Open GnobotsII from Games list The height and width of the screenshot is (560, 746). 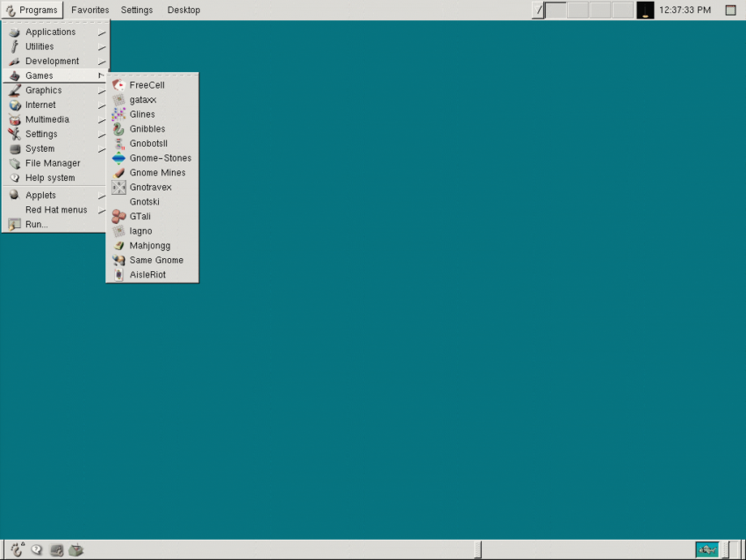tap(152, 144)
